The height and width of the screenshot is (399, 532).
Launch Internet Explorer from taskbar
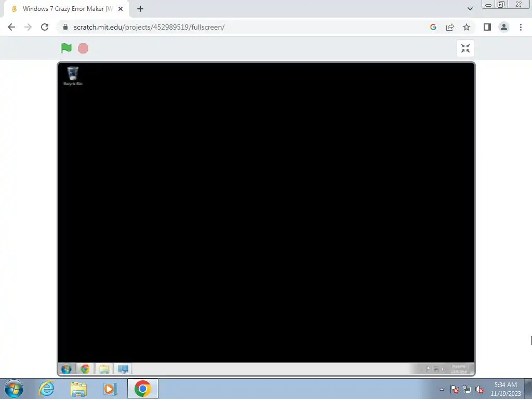pos(46,389)
